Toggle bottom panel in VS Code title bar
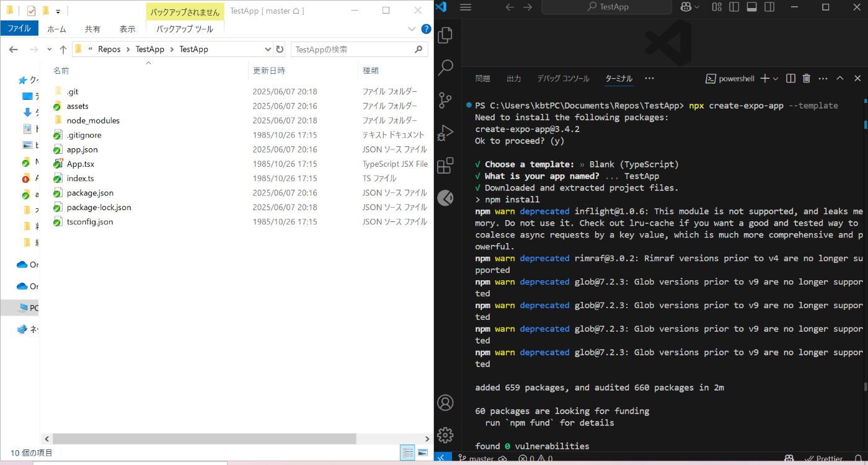 click(x=751, y=7)
